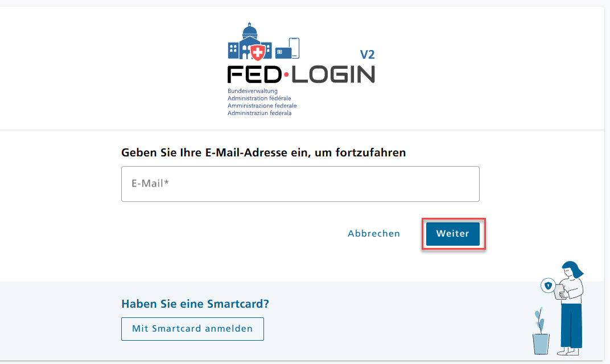Click the small office building left of dome
610x364 pixels.
pyautogui.click(x=233, y=50)
